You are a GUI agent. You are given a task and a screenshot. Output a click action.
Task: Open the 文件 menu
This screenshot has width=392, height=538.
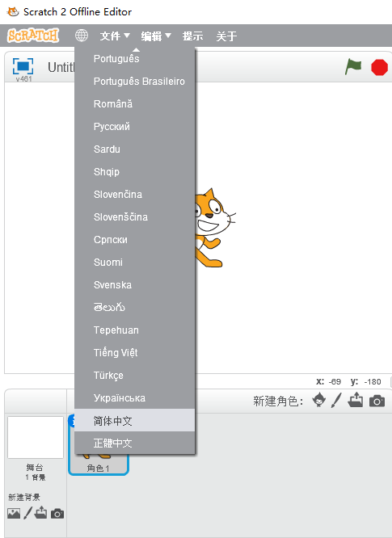click(115, 36)
